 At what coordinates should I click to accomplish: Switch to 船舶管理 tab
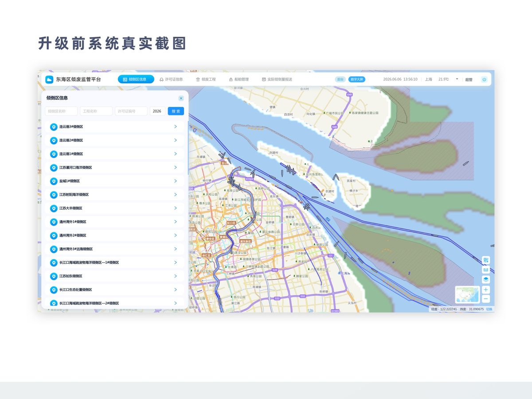[239, 79]
